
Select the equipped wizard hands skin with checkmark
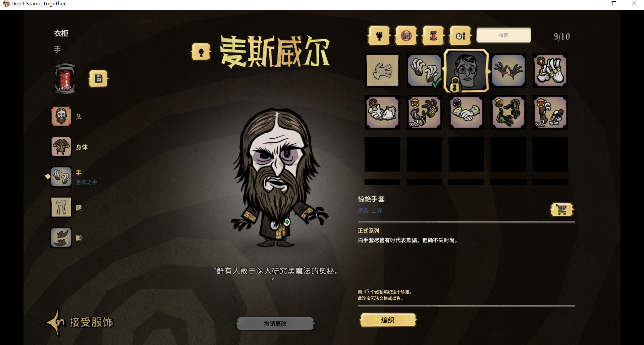click(x=424, y=71)
